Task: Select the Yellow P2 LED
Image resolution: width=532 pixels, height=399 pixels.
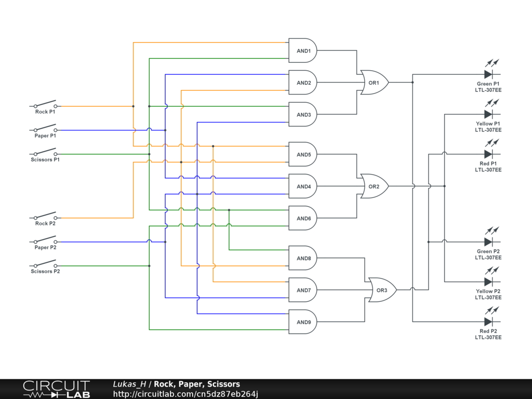Action: point(488,282)
